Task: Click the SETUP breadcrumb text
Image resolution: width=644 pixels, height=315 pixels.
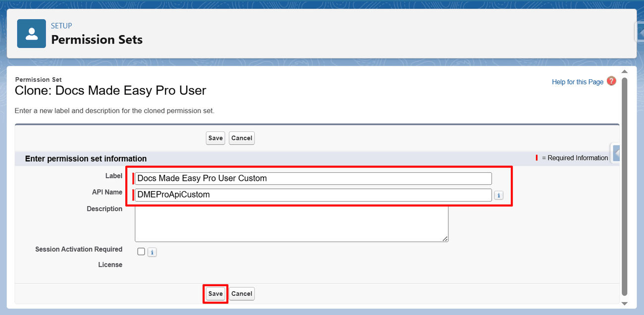Action: point(61,26)
